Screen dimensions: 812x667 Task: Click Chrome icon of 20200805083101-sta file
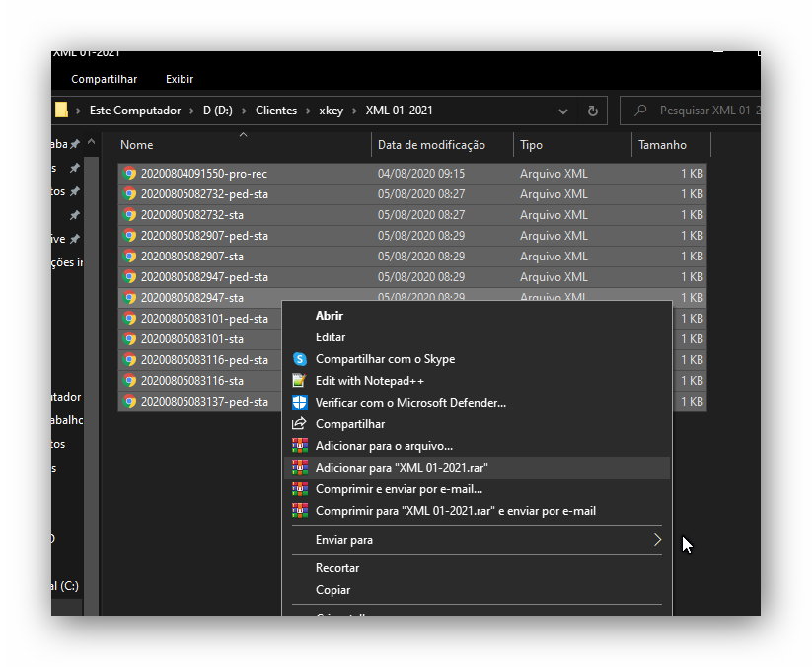pyautogui.click(x=129, y=339)
